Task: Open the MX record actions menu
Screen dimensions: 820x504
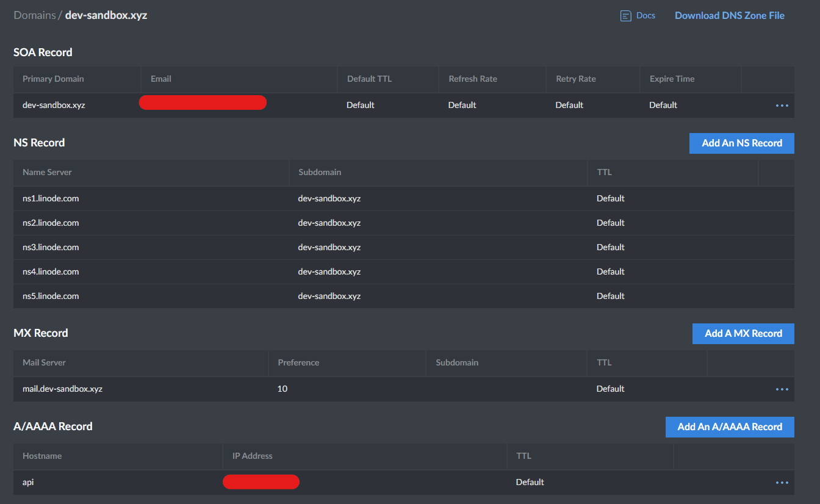Action: (x=782, y=389)
